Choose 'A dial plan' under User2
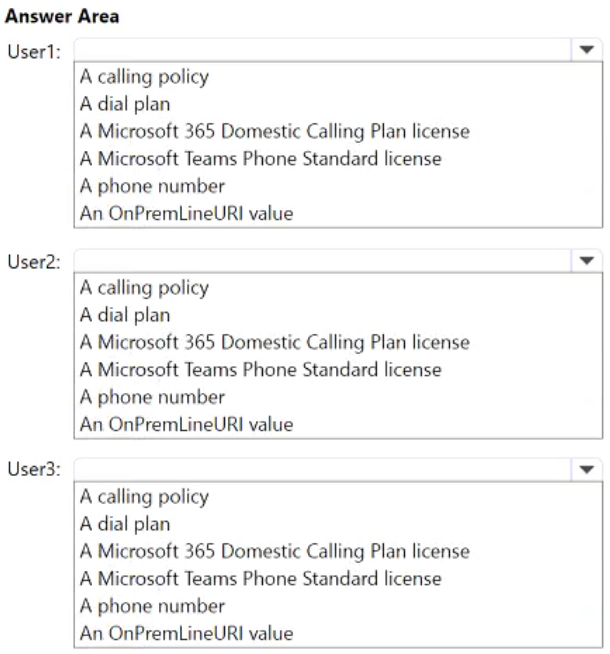 point(125,315)
